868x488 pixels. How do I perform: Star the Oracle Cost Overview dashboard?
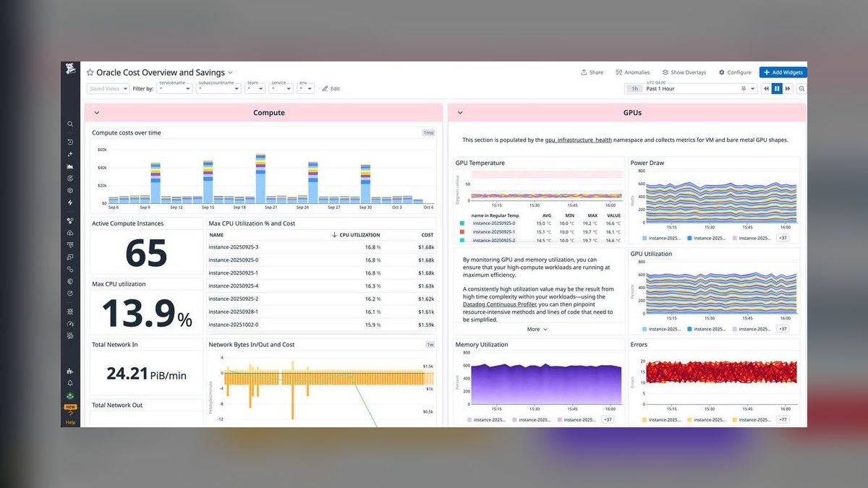click(90, 72)
